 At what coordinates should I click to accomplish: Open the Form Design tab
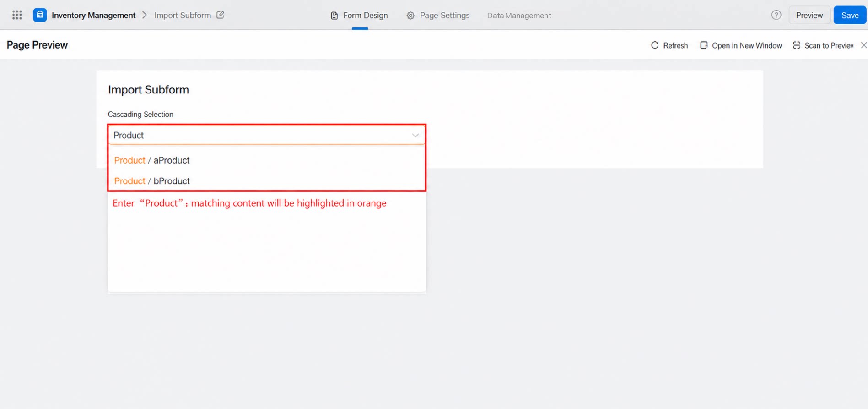tap(359, 16)
